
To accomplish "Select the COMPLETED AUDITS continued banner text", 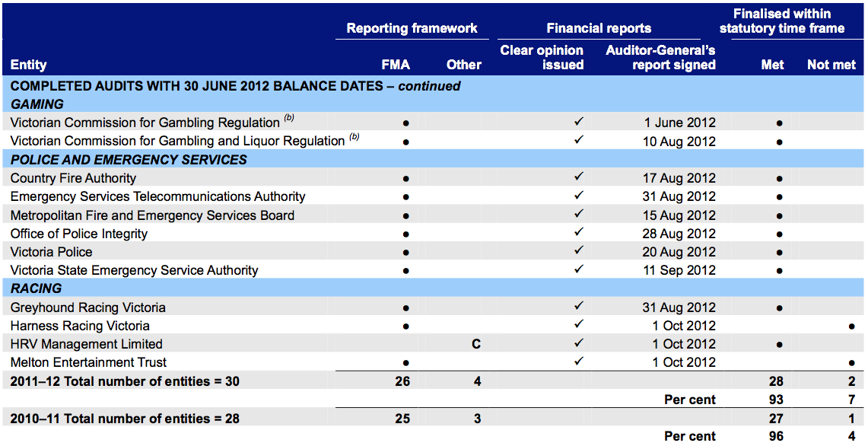I will (235, 86).
